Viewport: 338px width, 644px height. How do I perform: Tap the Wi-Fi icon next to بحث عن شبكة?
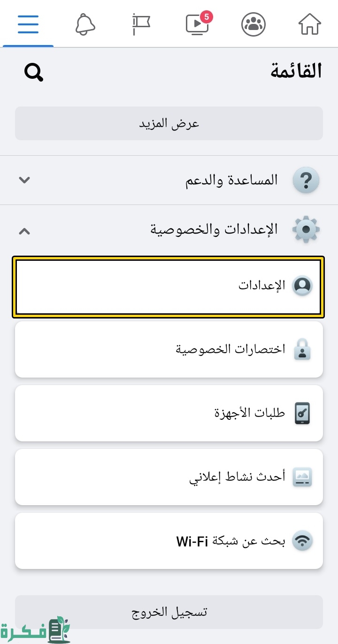point(303,540)
